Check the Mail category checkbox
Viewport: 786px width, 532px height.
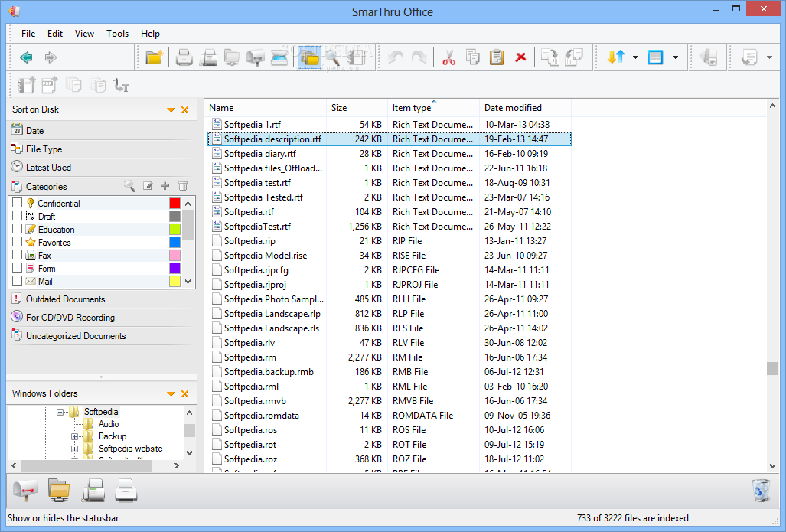[x=17, y=281]
